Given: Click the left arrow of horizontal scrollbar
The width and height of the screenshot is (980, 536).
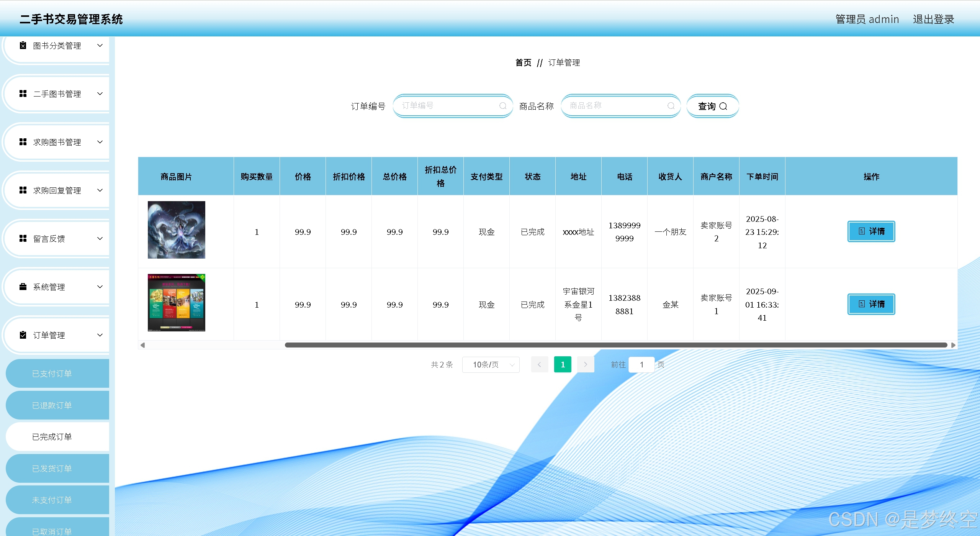Looking at the screenshot, I should tap(142, 345).
